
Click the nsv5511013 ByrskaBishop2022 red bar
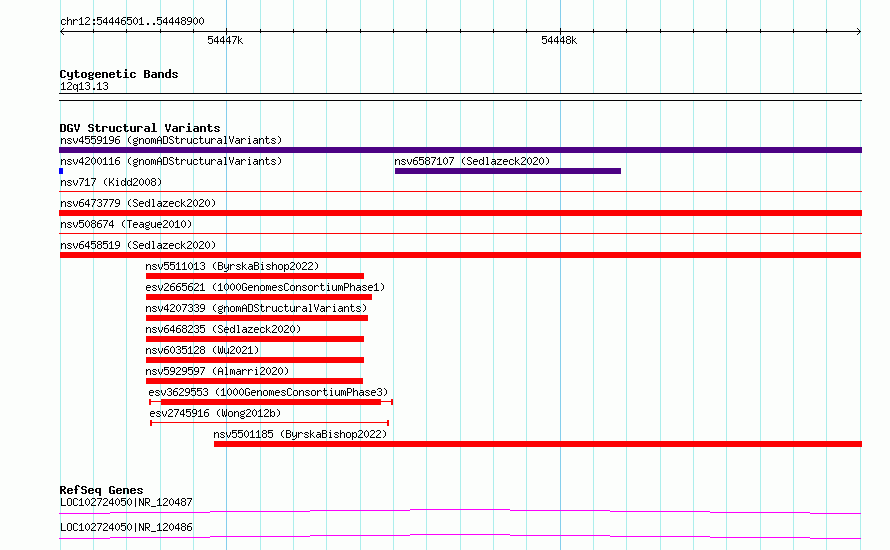[x=255, y=276]
